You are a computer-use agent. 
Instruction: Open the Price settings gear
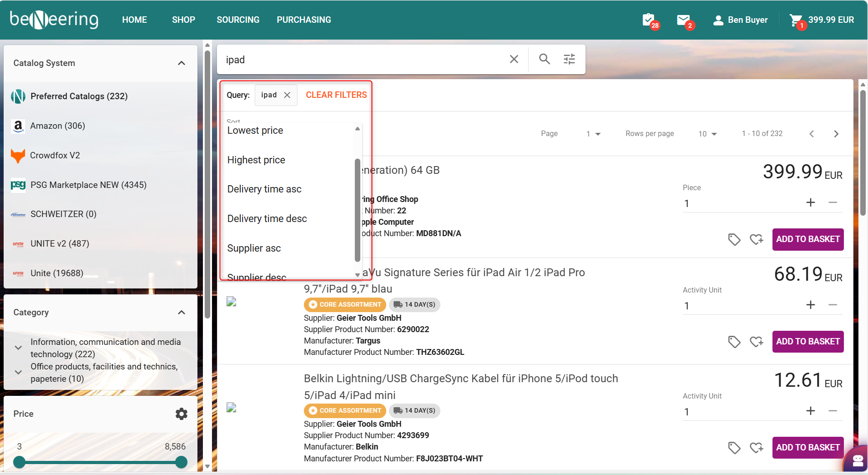coord(182,414)
